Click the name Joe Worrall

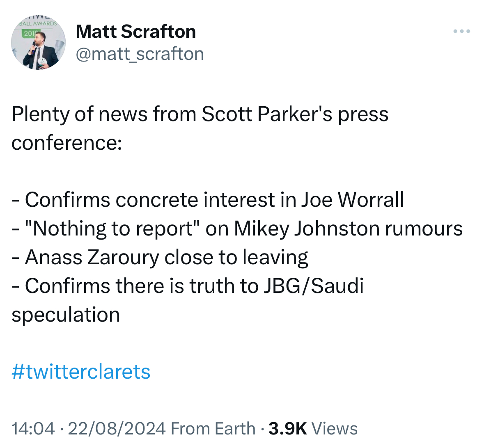[352, 200]
